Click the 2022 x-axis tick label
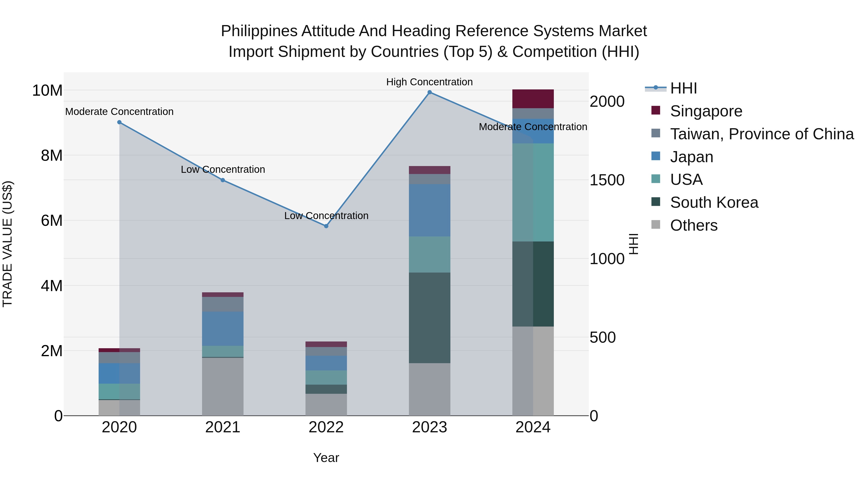The width and height of the screenshot is (868, 488). click(x=326, y=427)
